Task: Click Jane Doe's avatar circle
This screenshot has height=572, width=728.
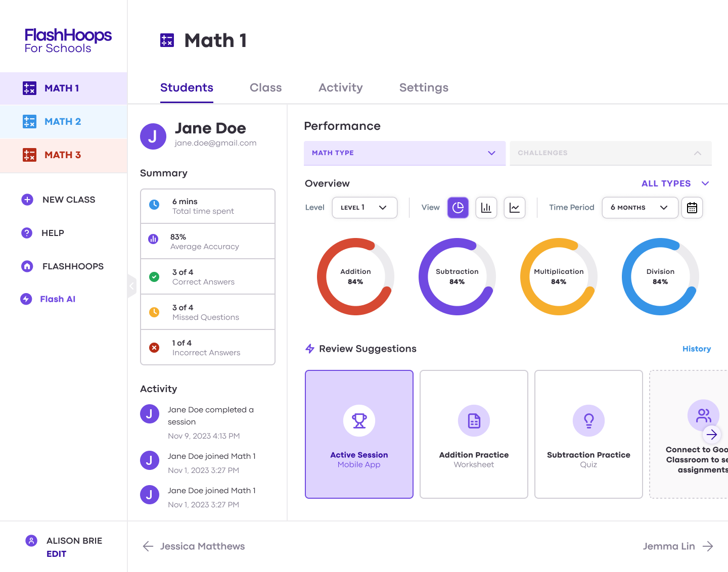Action: coord(153,136)
